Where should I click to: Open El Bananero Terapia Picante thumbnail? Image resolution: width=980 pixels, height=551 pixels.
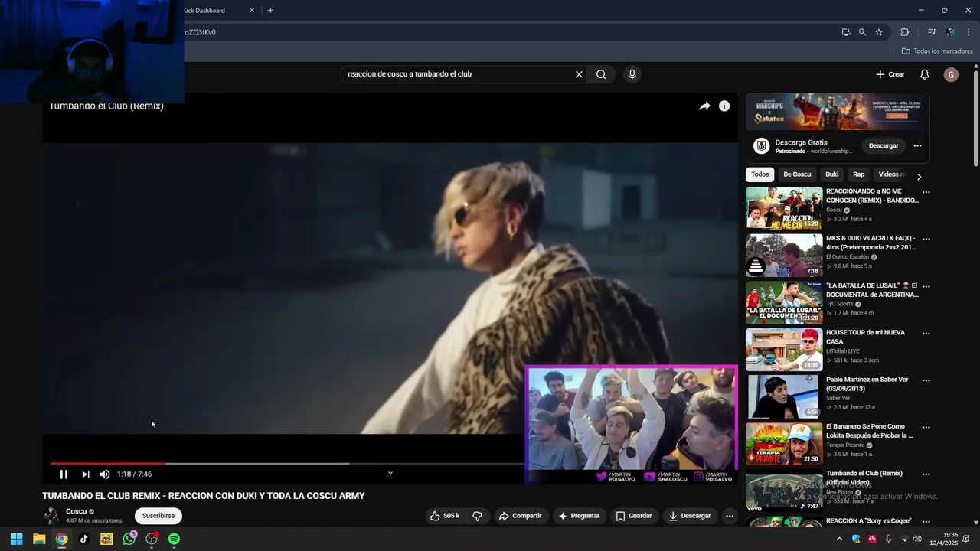pos(784,444)
